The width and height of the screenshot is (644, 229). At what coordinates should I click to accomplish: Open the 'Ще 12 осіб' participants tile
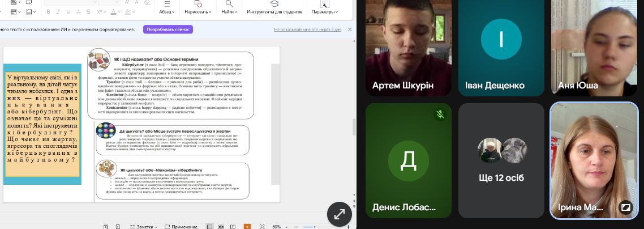point(501,160)
